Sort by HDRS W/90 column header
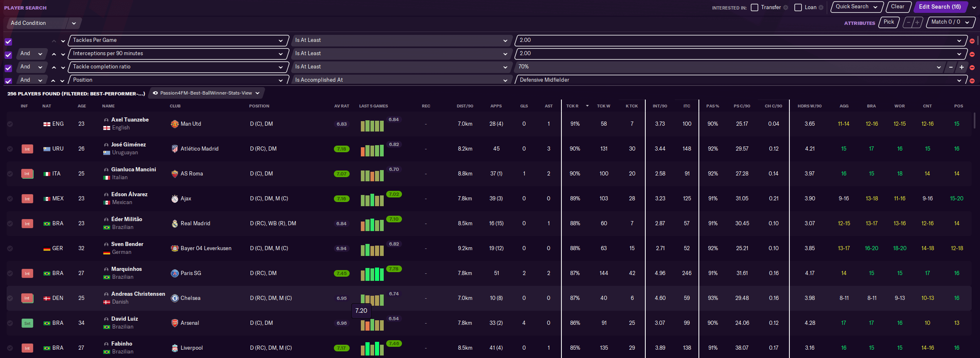Screen dimensions: 980x358 (x=809, y=106)
